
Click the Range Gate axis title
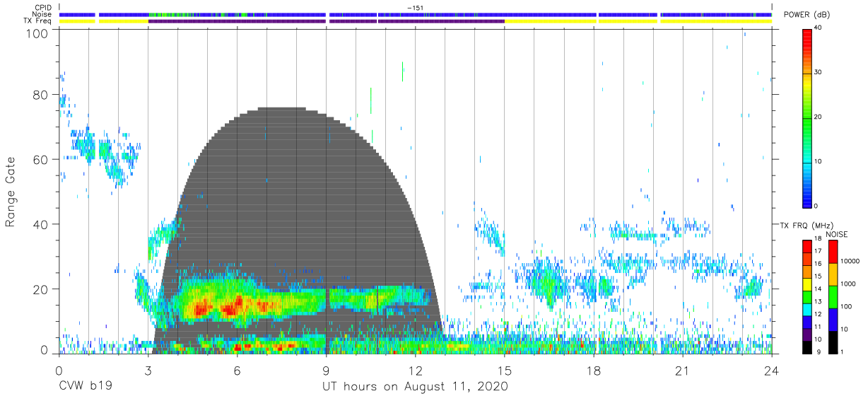(x=10, y=192)
